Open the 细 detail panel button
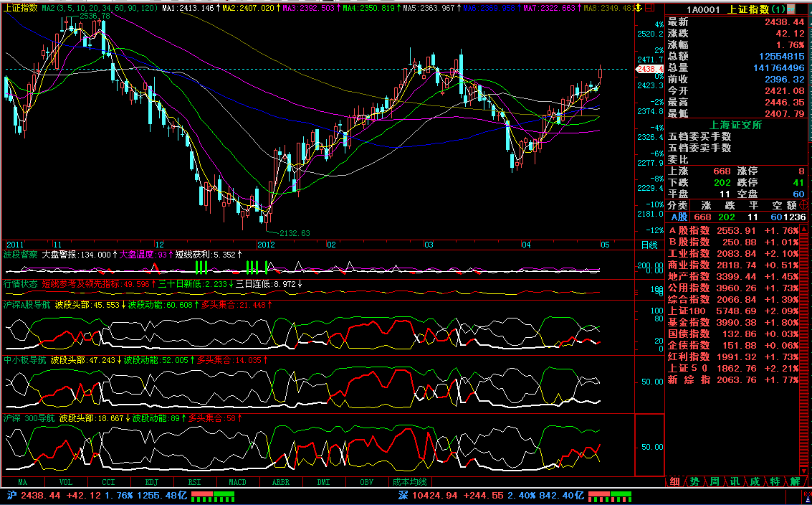Viewport: 812px width, 505px height. point(674,481)
